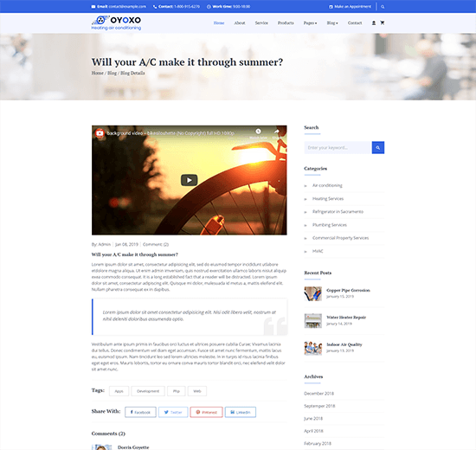Select HVAC category
Viewport: 476px width, 450px height.
318,251
